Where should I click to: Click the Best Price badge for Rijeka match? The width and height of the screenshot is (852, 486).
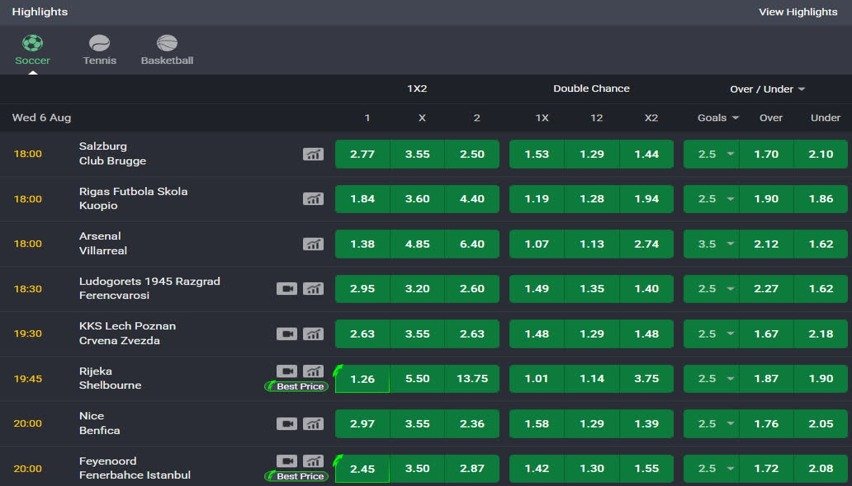click(297, 387)
